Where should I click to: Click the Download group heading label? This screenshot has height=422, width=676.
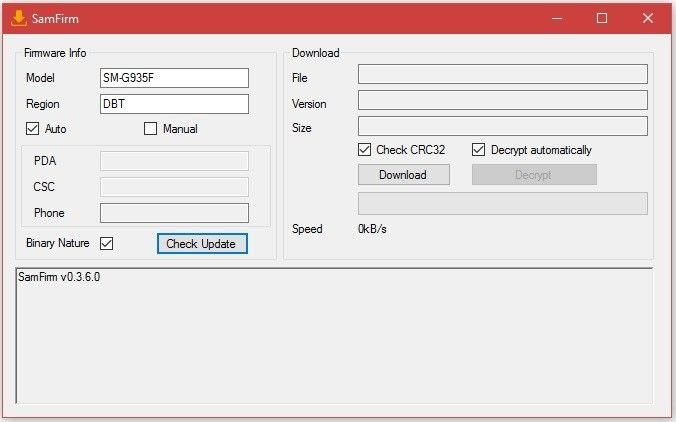tap(316, 53)
